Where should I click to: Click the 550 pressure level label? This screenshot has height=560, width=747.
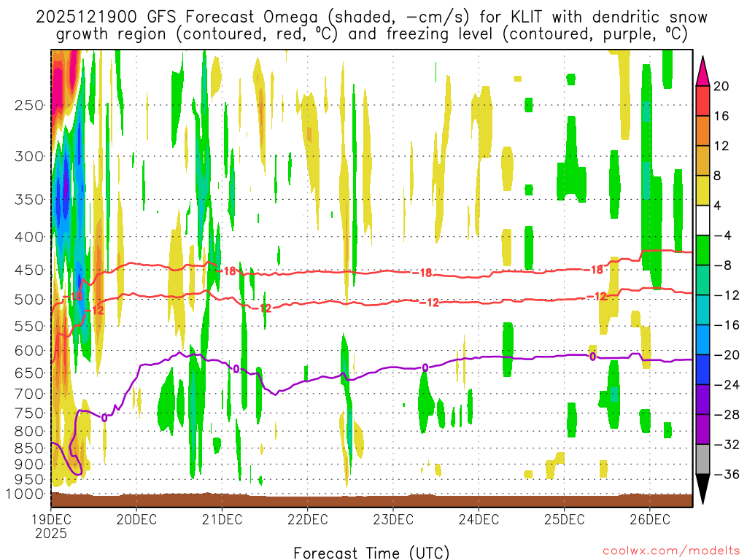[29, 326]
